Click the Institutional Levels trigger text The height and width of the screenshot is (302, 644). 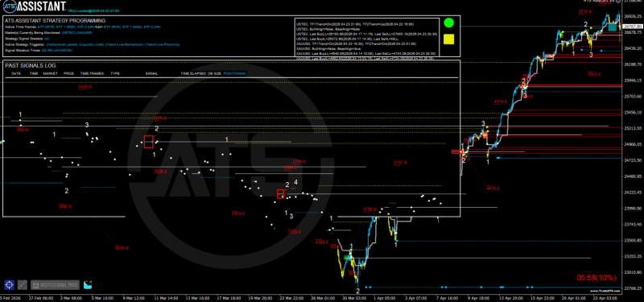pyautogui.click(x=61, y=44)
